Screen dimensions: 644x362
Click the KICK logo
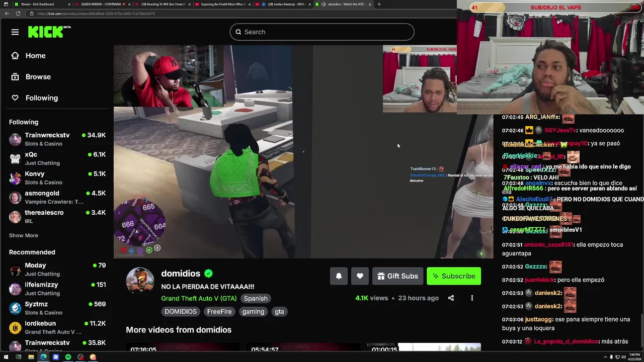pos(49,32)
